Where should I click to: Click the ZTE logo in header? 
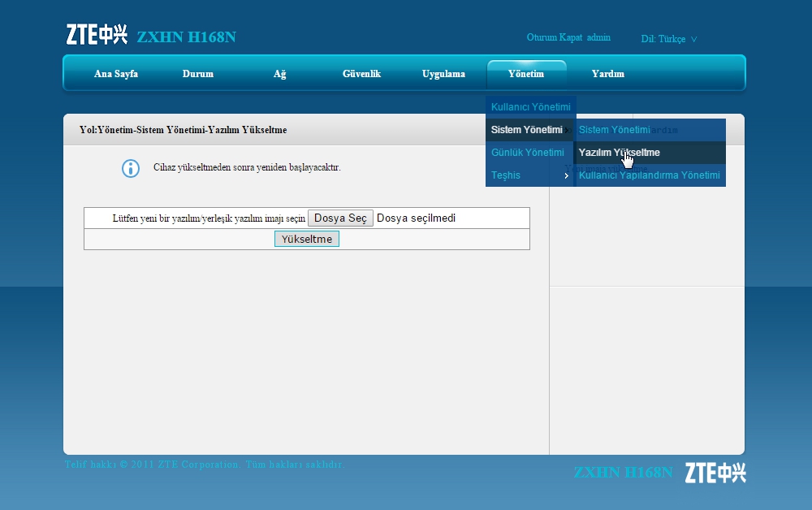97,35
